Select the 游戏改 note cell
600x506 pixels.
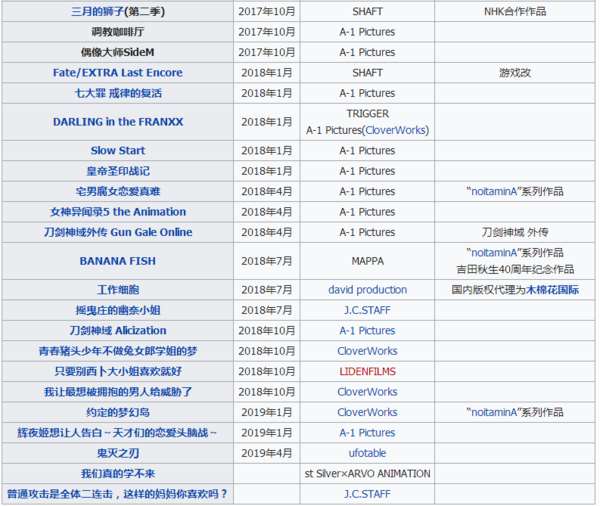(x=515, y=73)
